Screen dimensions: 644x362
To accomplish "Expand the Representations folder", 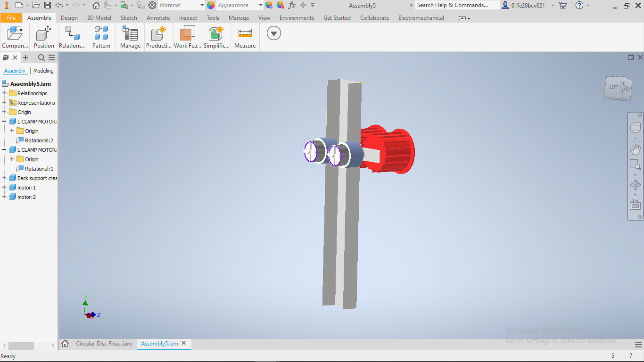I will coord(4,103).
